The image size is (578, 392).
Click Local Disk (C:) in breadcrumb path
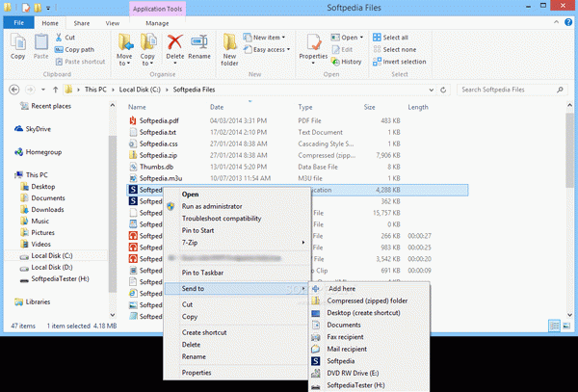coord(140,90)
